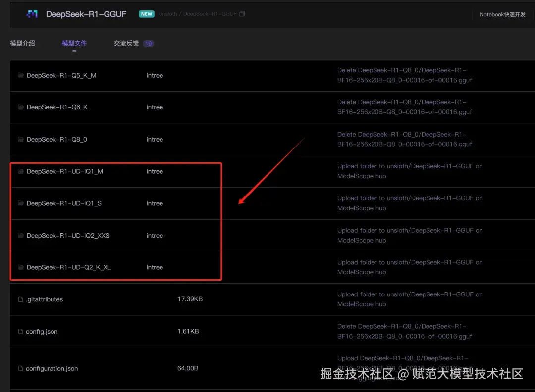The width and height of the screenshot is (535, 392).
Task: Click commit message on the config.json row
Action: pyautogui.click(x=405, y=331)
